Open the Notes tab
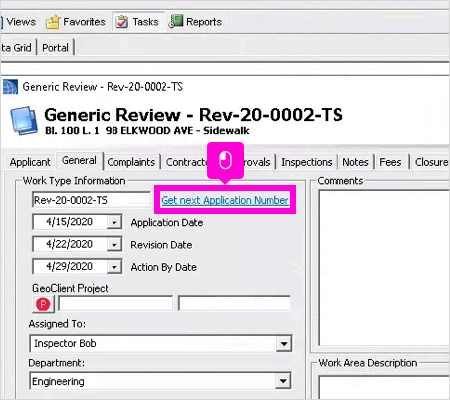The image size is (450, 400). tap(355, 162)
